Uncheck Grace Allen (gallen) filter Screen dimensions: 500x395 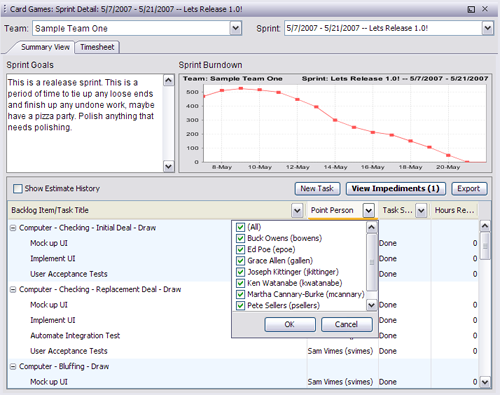[x=240, y=261]
